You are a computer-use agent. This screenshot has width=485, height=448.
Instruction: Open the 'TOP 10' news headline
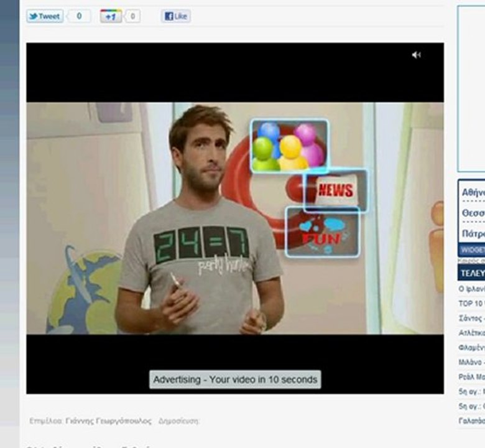pos(472,304)
